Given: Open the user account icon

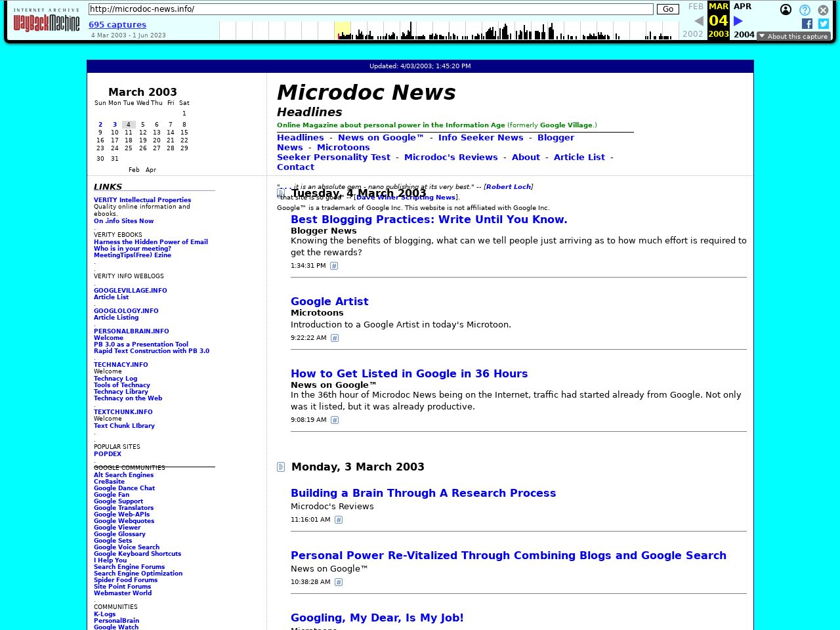Looking at the screenshot, I should pyautogui.click(x=786, y=10).
